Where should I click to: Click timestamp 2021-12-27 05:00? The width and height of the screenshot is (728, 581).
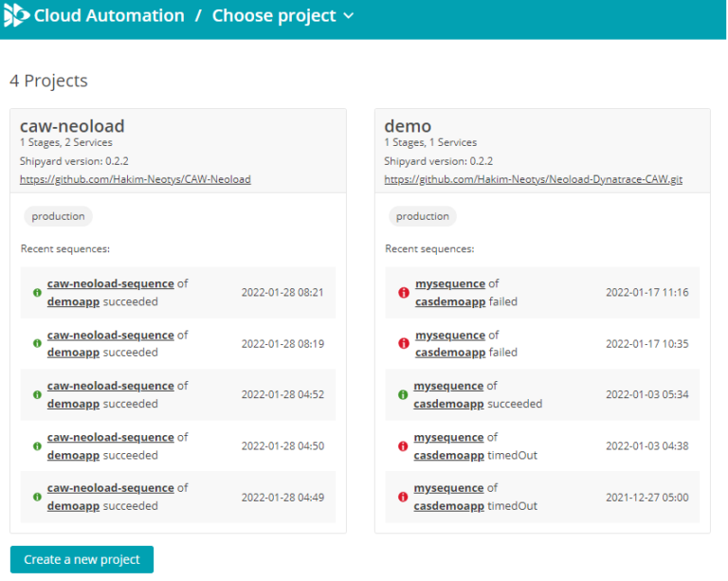(x=646, y=498)
